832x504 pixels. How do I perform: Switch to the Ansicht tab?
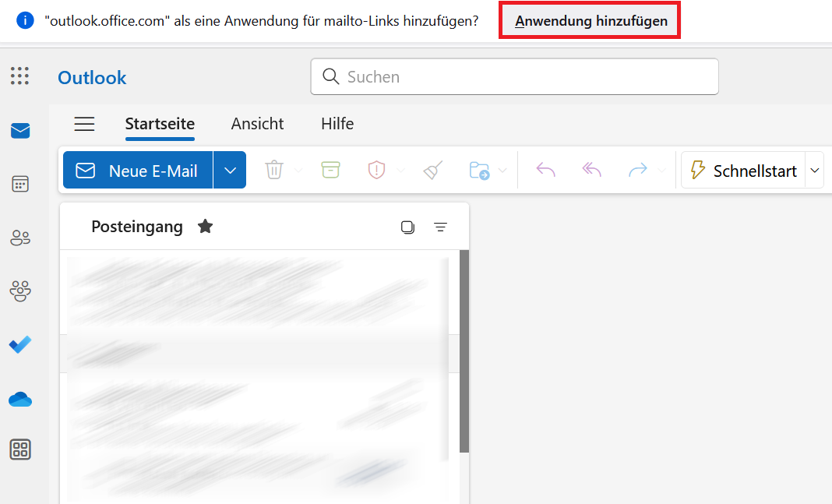[257, 124]
